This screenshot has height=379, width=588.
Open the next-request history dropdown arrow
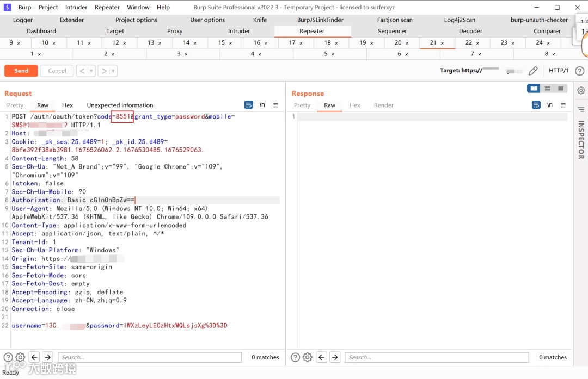[113, 71]
